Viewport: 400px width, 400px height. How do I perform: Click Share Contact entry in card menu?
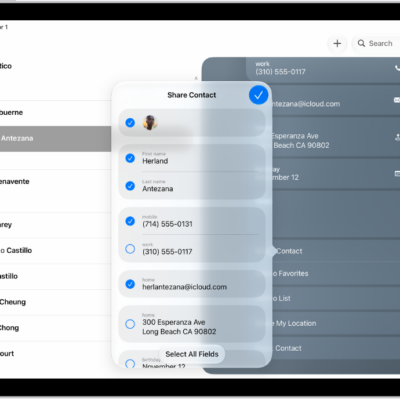(x=336, y=251)
